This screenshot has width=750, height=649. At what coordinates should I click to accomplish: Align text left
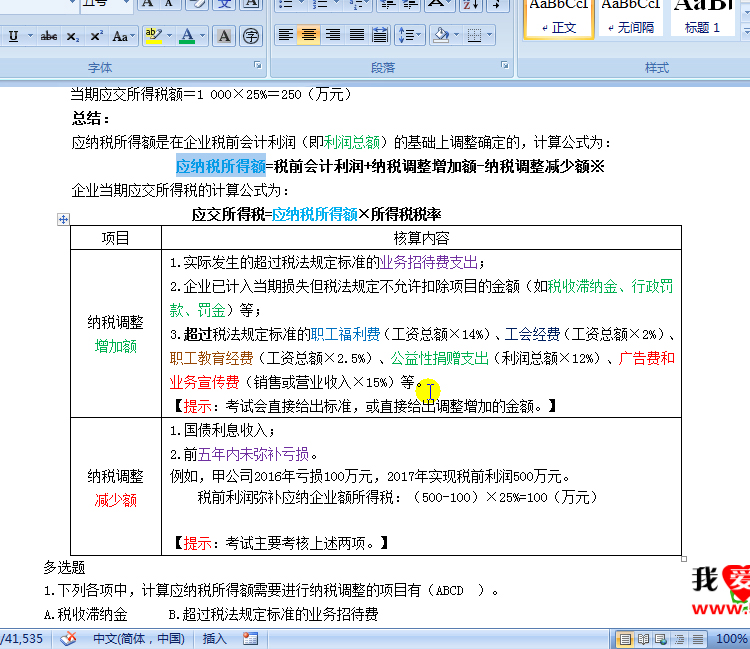click(286, 35)
